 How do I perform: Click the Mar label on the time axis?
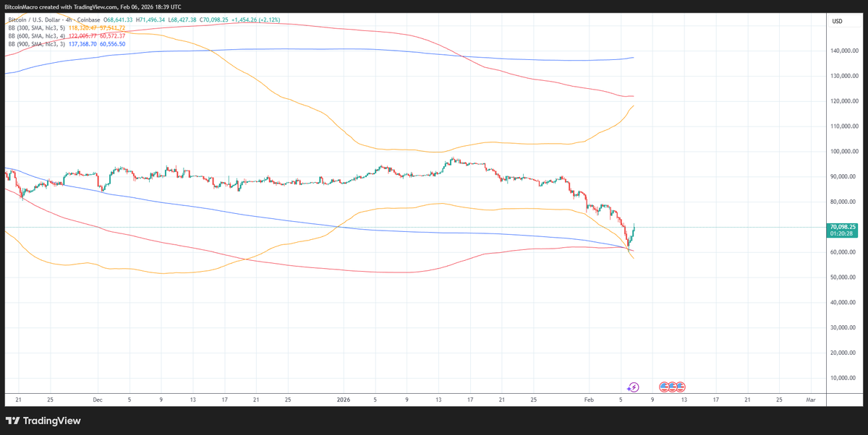click(810, 399)
